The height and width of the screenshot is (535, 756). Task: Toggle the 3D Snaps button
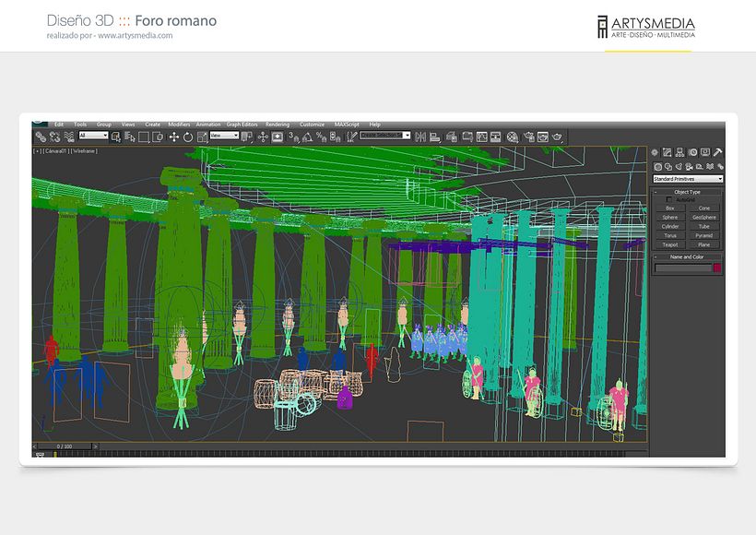pos(293,137)
